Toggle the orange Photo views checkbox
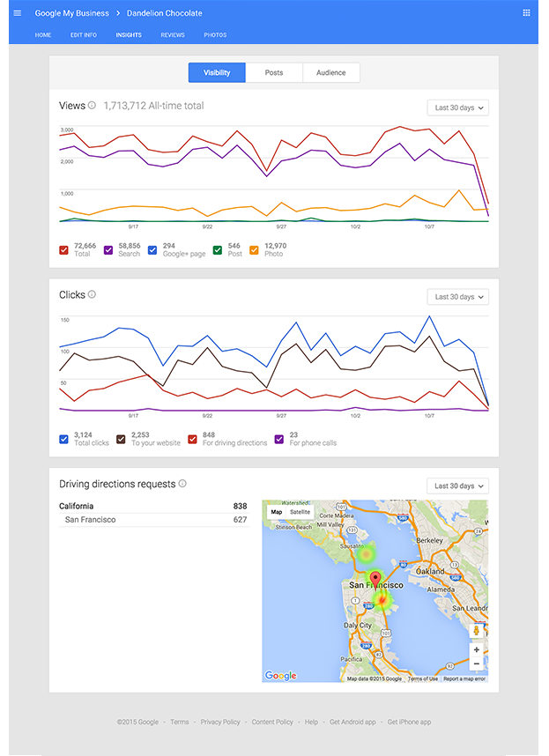 tap(255, 250)
